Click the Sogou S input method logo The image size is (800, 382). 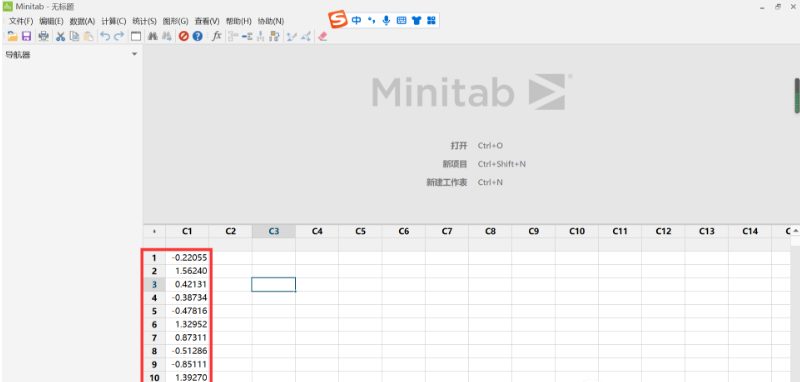tap(338, 20)
